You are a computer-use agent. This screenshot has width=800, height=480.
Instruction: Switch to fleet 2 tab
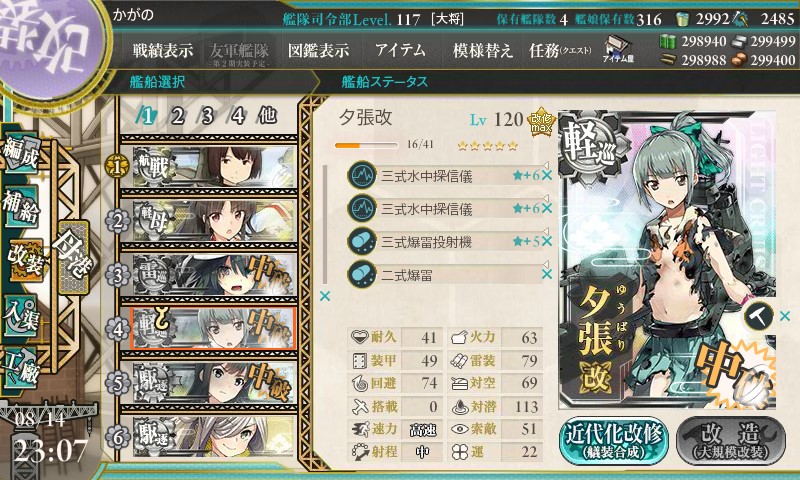(x=177, y=116)
